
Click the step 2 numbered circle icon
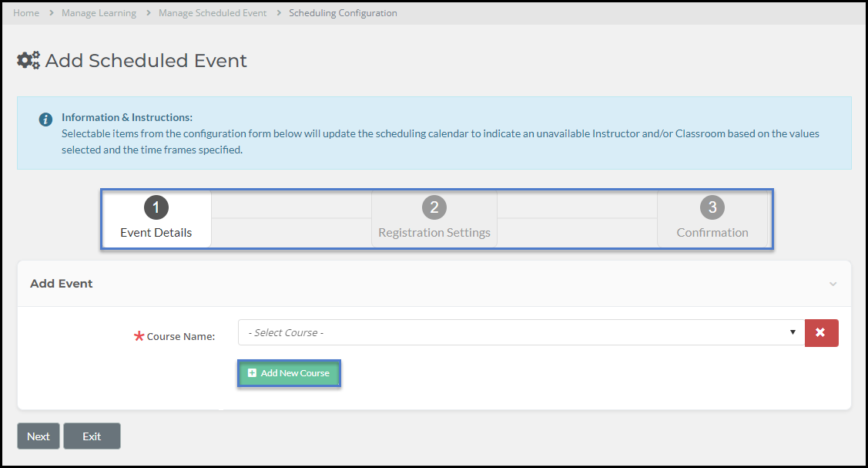pyautogui.click(x=434, y=207)
